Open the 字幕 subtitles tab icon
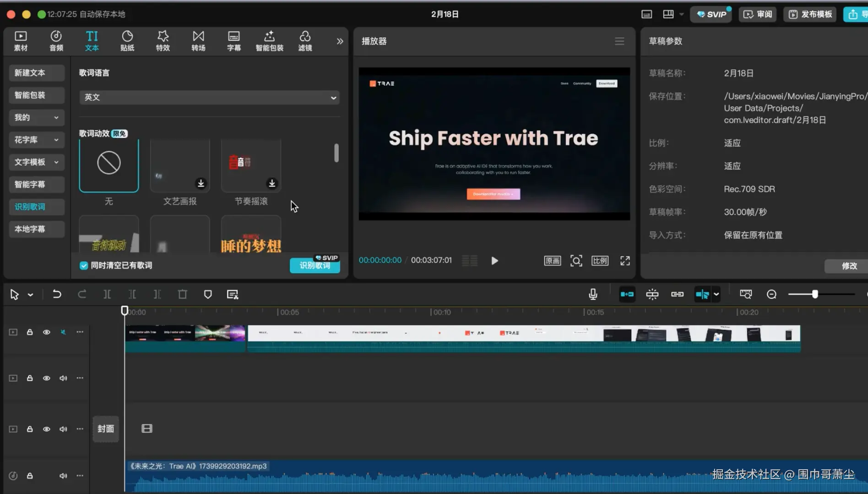Screen dimensions: 868x494 click(x=234, y=41)
